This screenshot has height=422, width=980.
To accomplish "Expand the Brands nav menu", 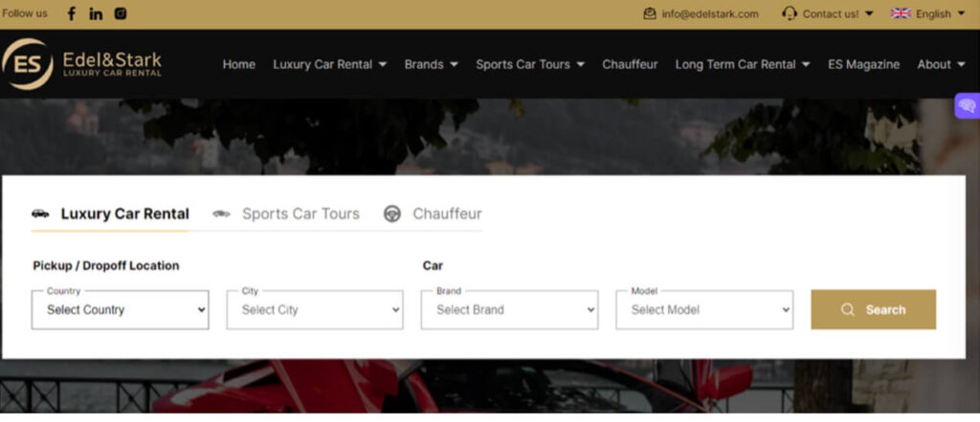I will (454, 64).
